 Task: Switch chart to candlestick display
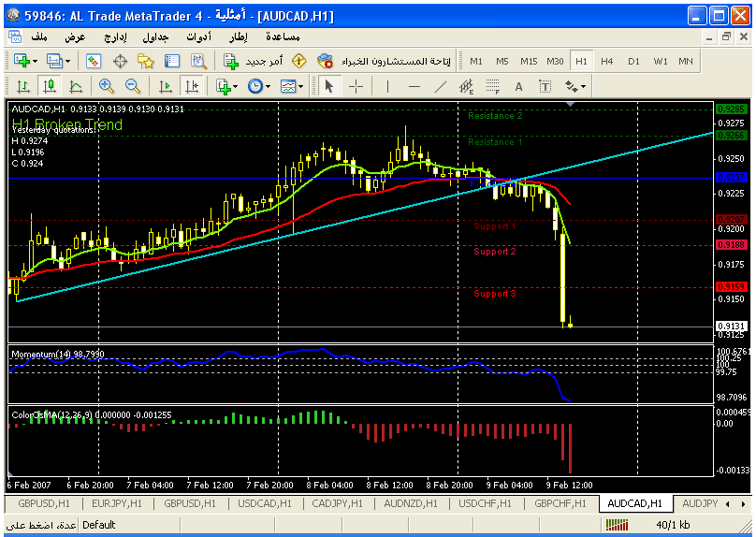pos(50,86)
